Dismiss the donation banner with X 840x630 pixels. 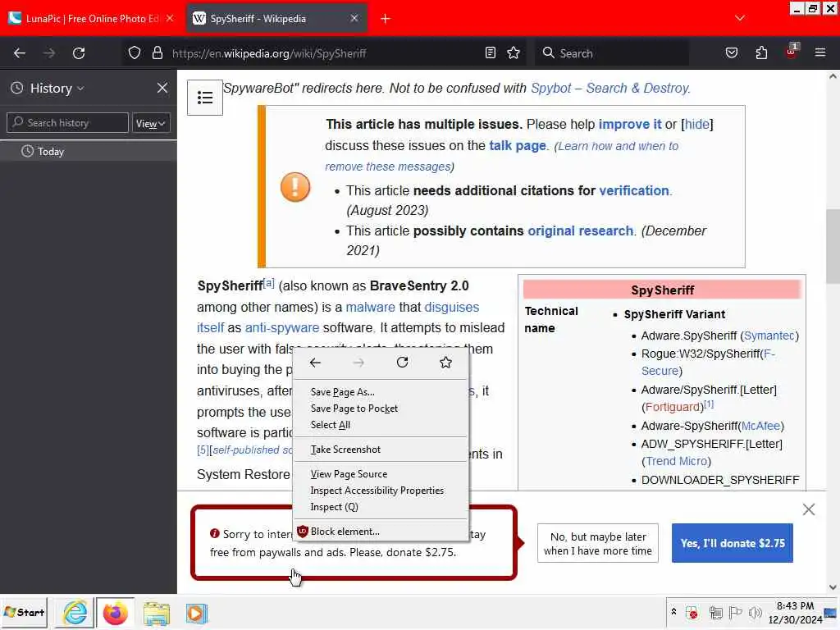click(808, 509)
